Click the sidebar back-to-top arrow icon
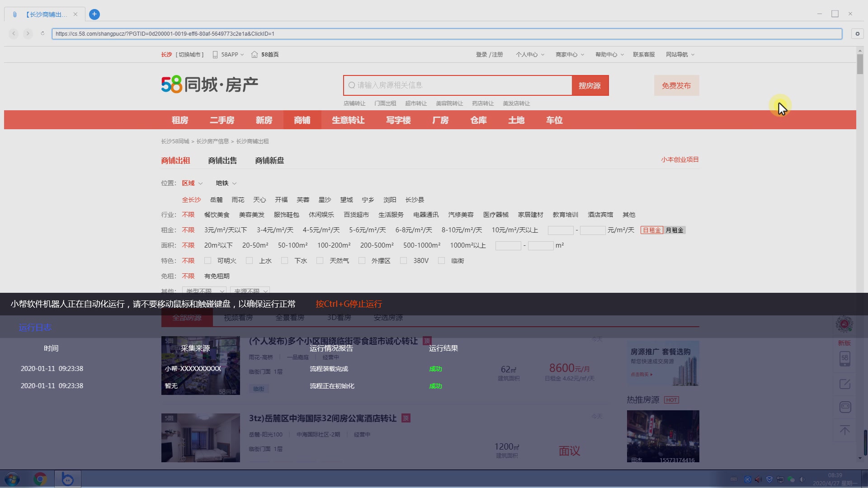 coord(844,430)
